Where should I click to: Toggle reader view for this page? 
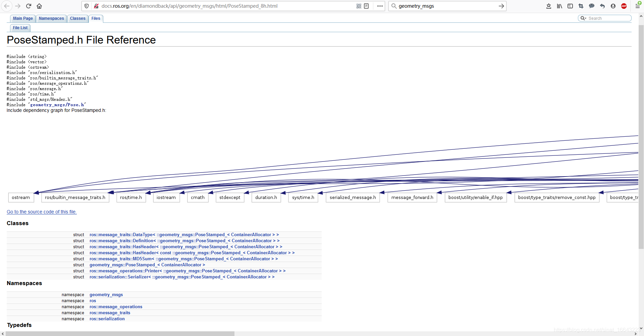pyautogui.click(x=366, y=6)
